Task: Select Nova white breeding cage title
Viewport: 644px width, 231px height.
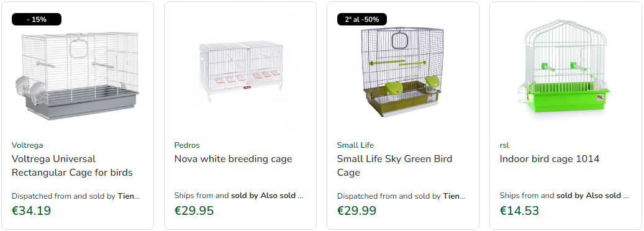Action: click(234, 159)
